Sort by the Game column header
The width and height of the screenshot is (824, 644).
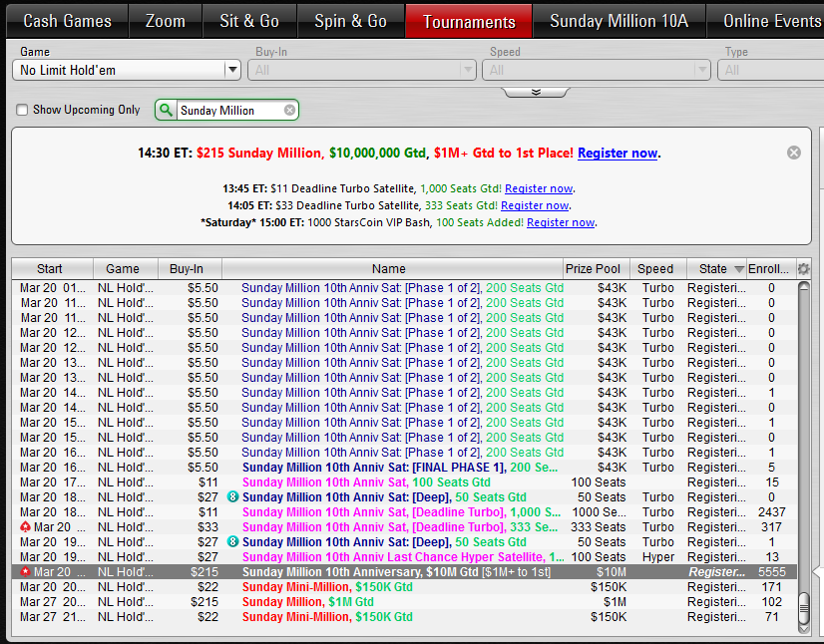click(x=126, y=269)
